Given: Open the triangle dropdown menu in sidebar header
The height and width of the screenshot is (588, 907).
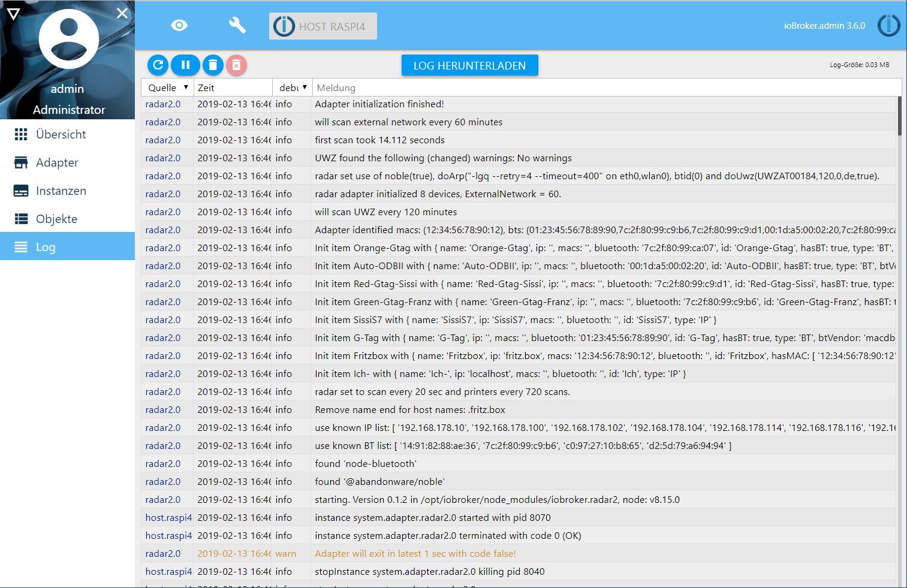Looking at the screenshot, I should tap(14, 13).
